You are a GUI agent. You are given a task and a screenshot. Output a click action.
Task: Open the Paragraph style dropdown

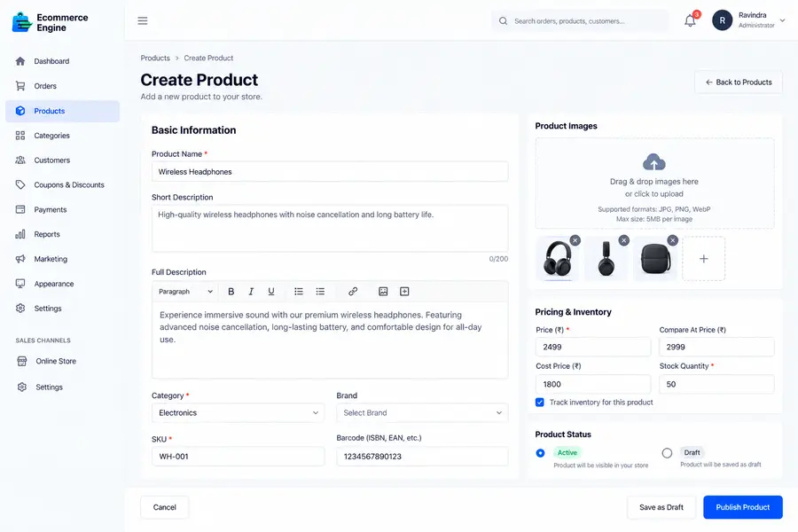tap(185, 291)
